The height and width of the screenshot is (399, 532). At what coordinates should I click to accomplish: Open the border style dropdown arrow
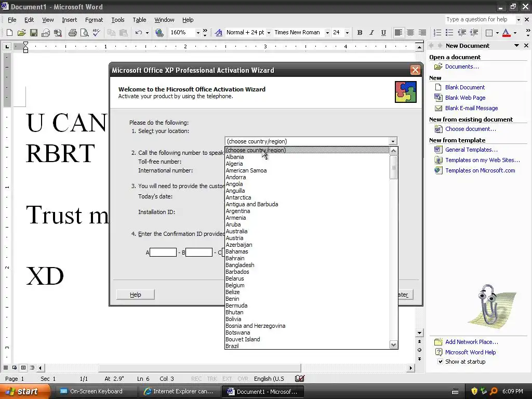(497, 33)
